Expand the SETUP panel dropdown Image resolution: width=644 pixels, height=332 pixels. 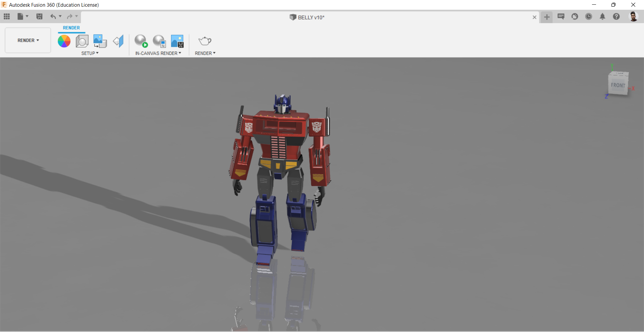(90, 53)
